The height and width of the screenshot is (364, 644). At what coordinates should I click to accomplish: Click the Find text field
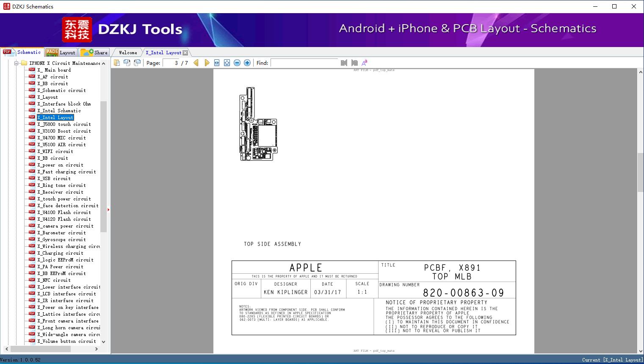[305, 63]
